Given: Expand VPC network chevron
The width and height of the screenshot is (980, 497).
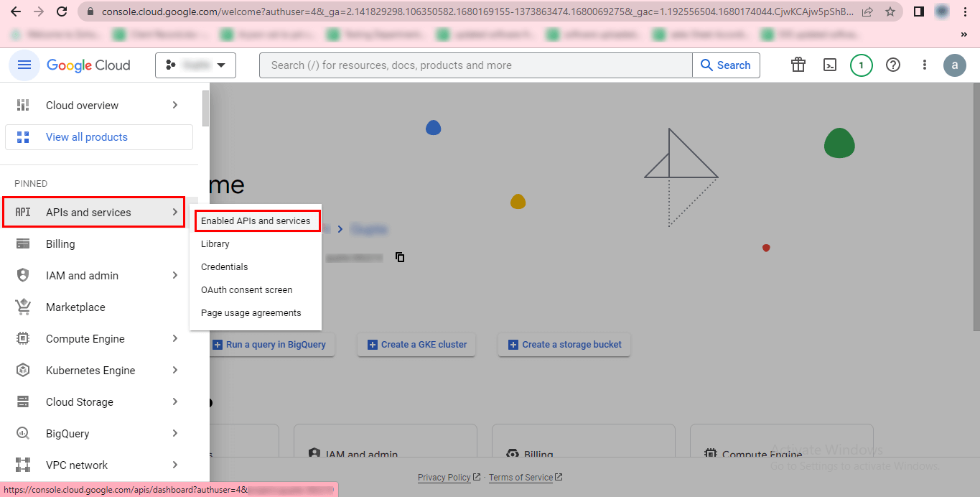Looking at the screenshot, I should (175, 465).
